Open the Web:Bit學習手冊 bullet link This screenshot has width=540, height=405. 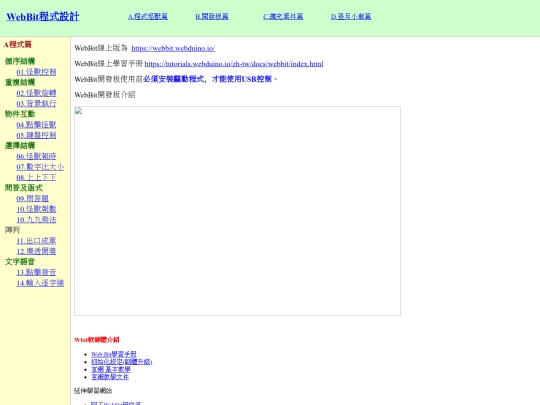[114, 354]
